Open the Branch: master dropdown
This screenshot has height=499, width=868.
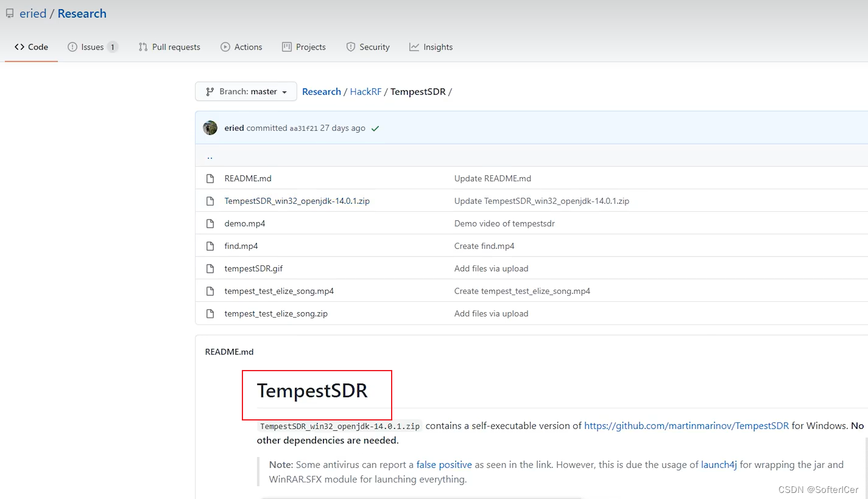click(x=245, y=91)
